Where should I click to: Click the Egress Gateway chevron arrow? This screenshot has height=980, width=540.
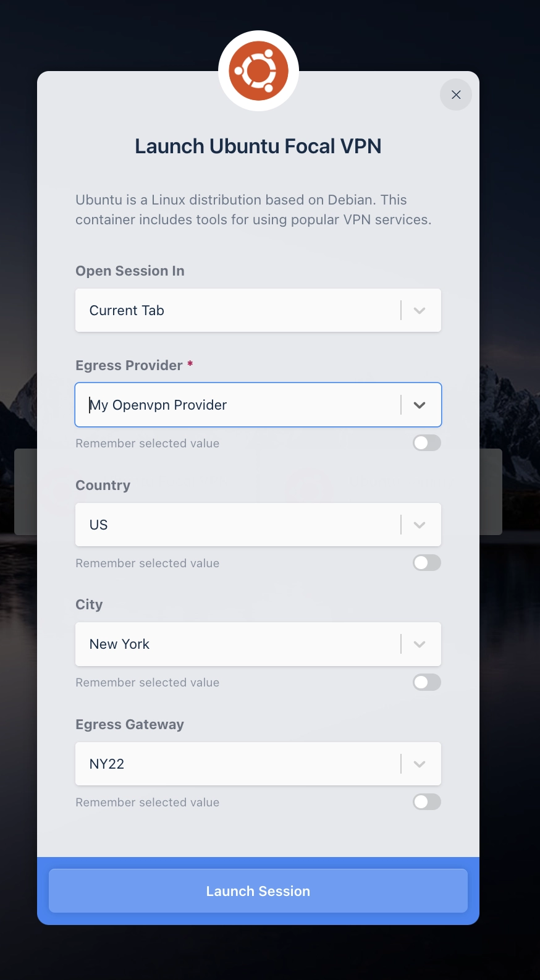tap(420, 764)
